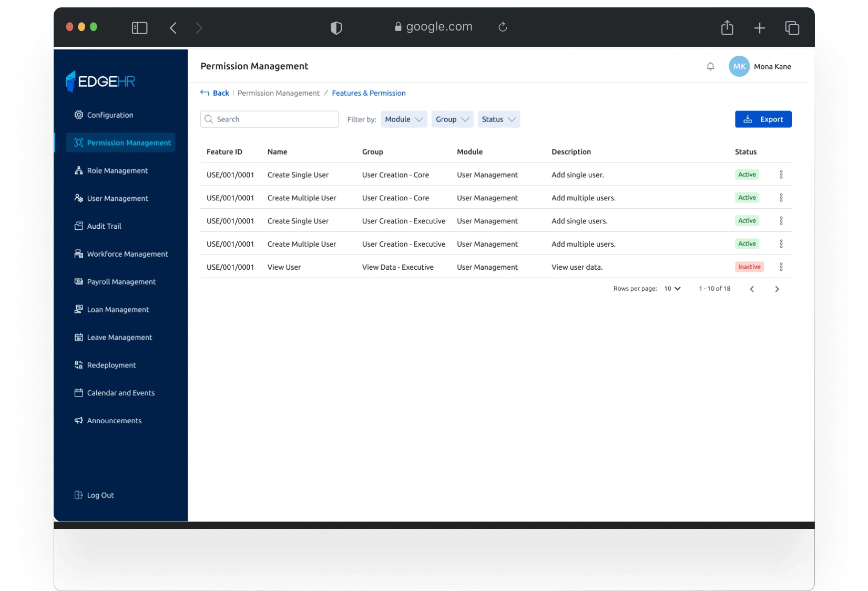Click the Loan Management icon in sidebar
This screenshot has height=591, width=868.
pyautogui.click(x=79, y=309)
